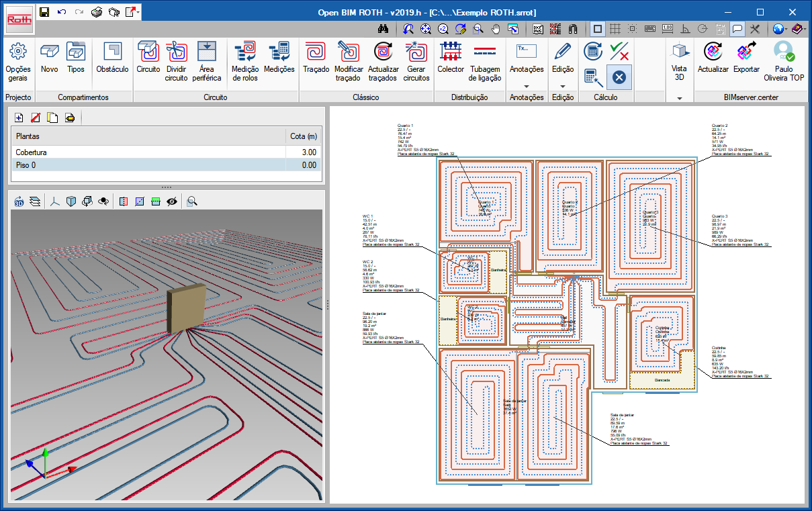Select the Cobertura floor row
The height and width of the screenshot is (511, 812).
coord(167,152)
